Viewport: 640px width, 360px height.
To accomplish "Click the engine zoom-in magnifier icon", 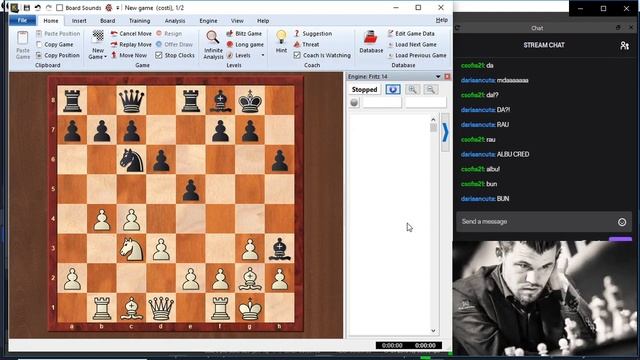I will coord(413,89).
